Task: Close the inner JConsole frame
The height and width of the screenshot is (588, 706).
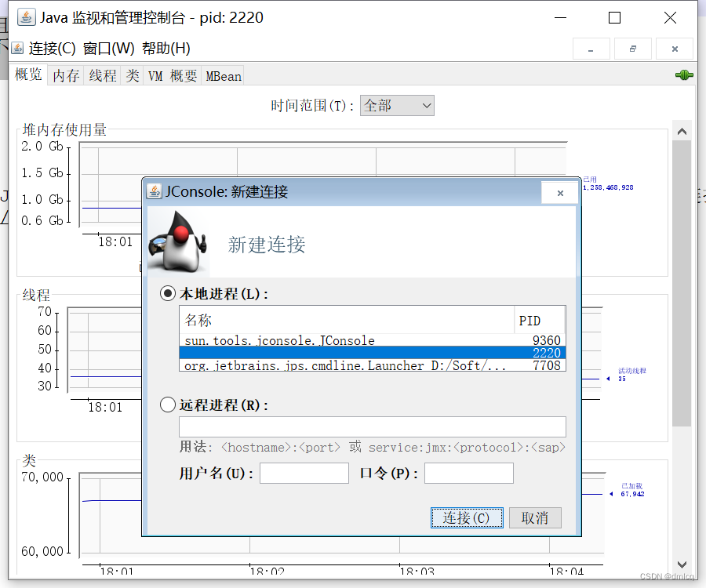Action: coord(675,49)
